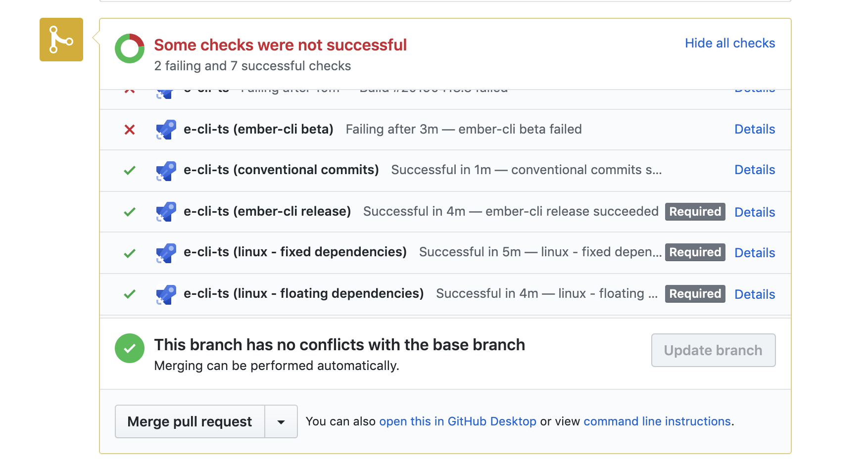Screen dimensions: 868x464
Task: Open merge method dropdown arrow
Action: pos(281,421)
